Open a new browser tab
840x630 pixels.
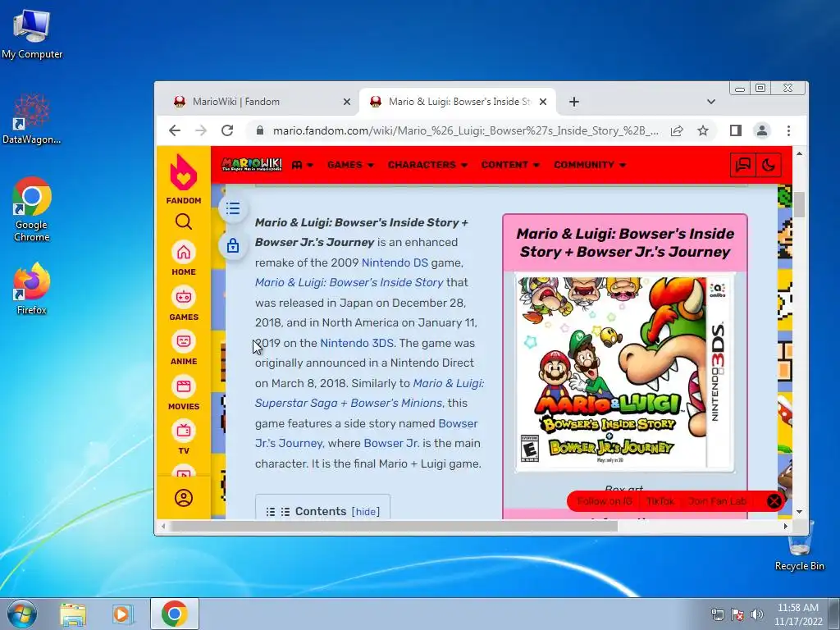[573, 102]
